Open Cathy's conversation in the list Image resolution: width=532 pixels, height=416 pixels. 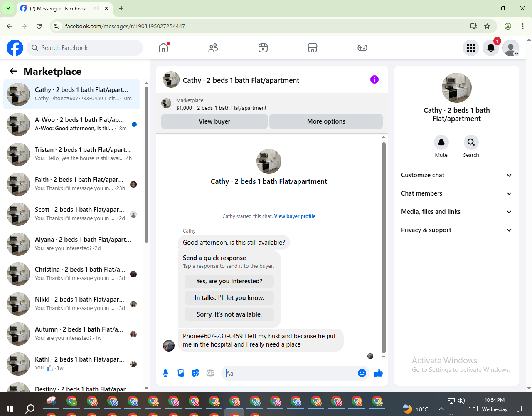coord(72,94)
